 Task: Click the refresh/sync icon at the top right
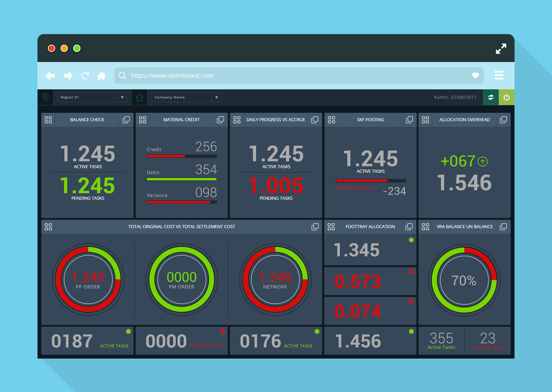(491, 97)
